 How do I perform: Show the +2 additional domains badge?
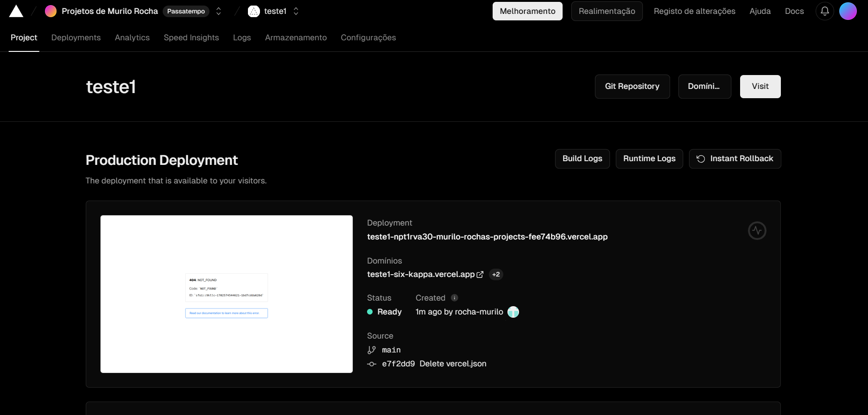point(496,275)
